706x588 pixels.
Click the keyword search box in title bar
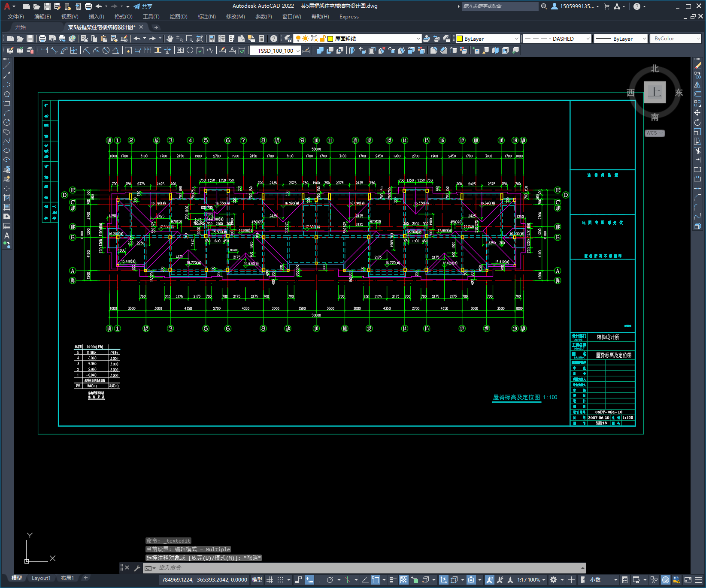[500, 6]
